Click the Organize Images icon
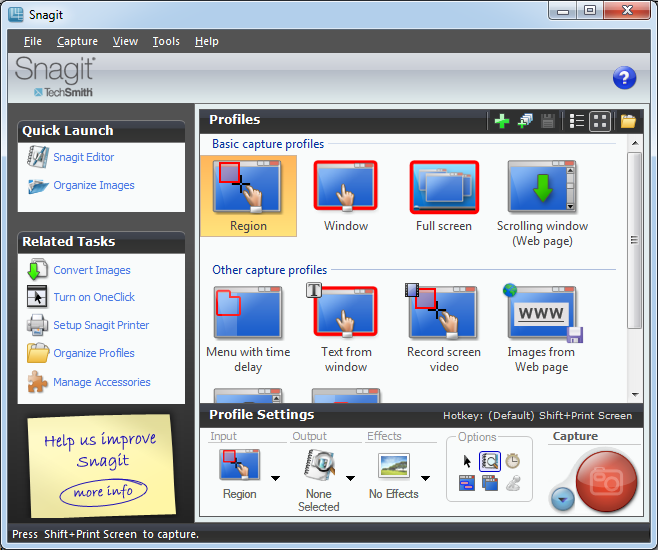Viewport: 658px width, 550px height. coord(38,185)
